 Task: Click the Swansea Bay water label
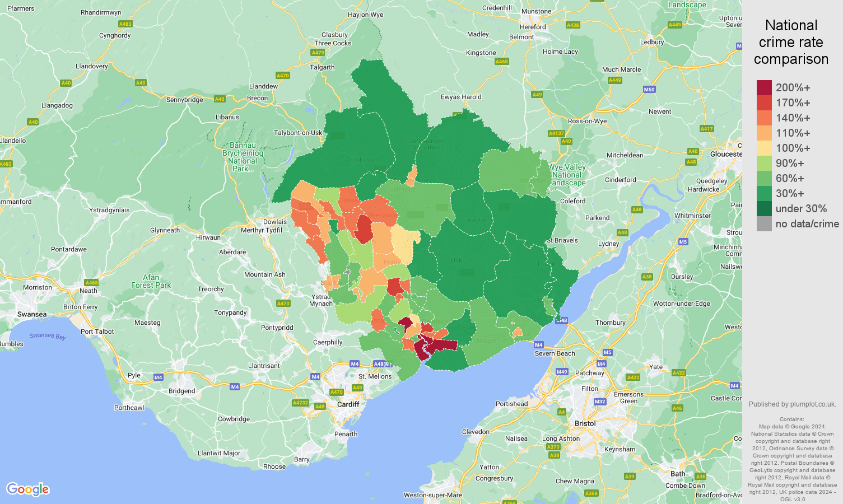48,336
